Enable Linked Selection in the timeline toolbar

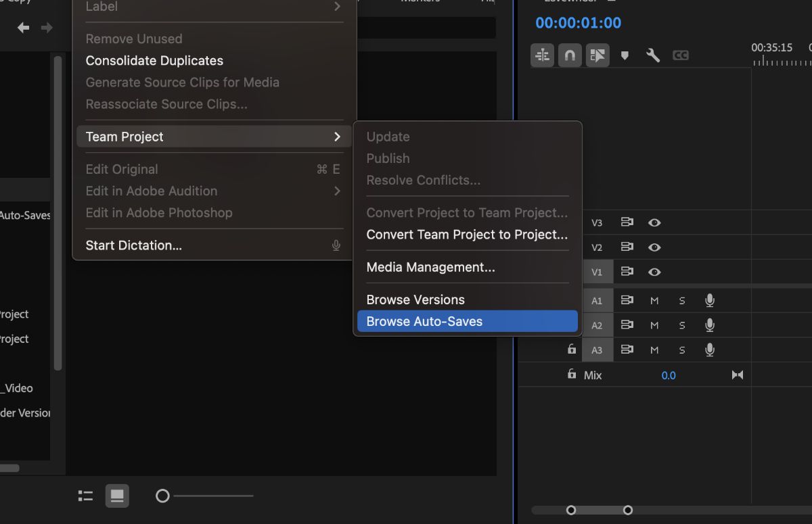coord(597,55)
